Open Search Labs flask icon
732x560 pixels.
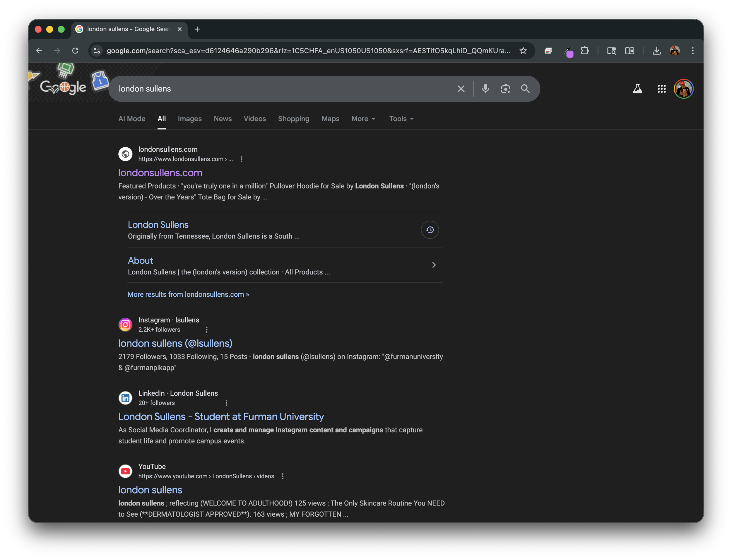point(637,89)
